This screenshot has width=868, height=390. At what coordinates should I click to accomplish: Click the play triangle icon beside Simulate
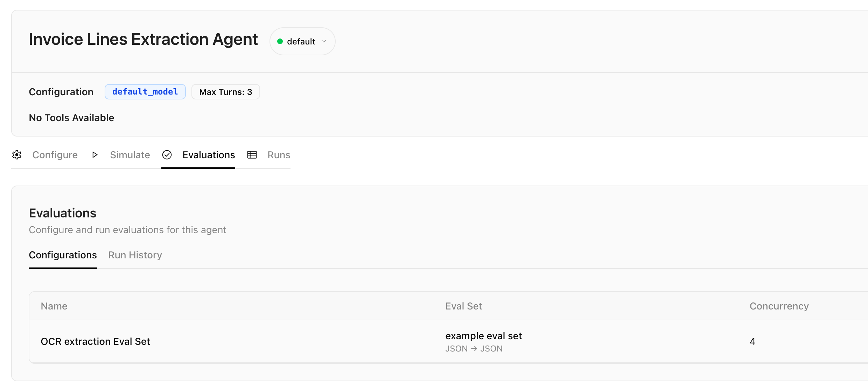[95, 155]
